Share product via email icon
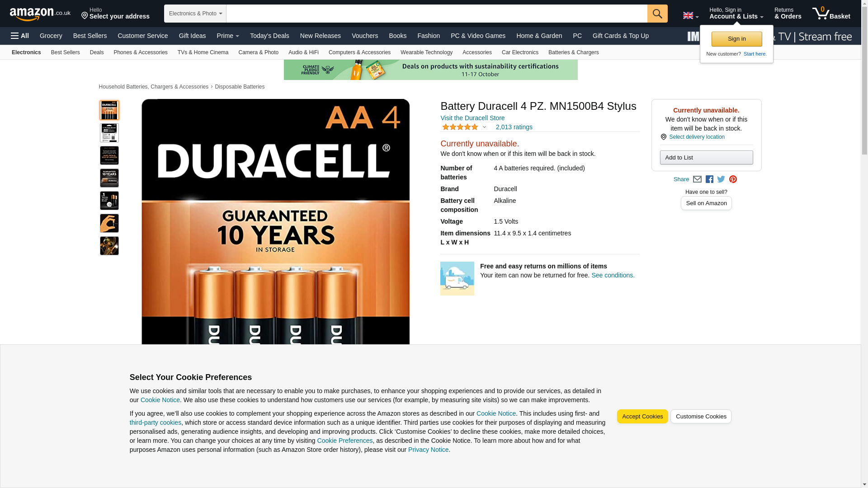Viewport: 868px width, 488px height. (697, 179)
